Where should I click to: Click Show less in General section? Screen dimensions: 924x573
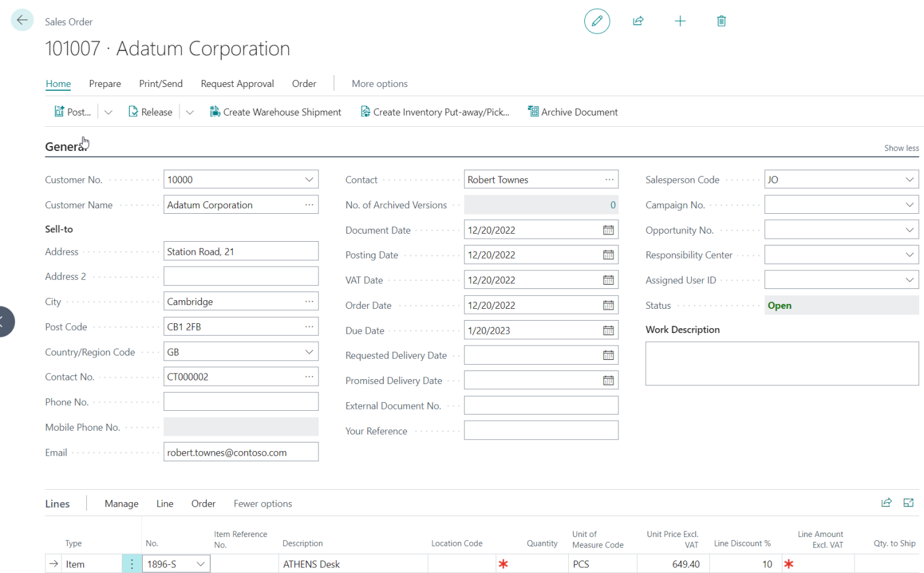902,148
